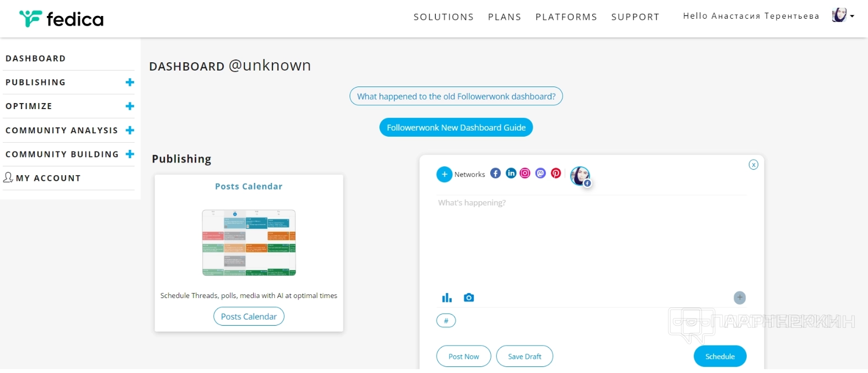Select the Facebook network icon
This screenshot has height=373, width=868.
click(x=496, y=173)
